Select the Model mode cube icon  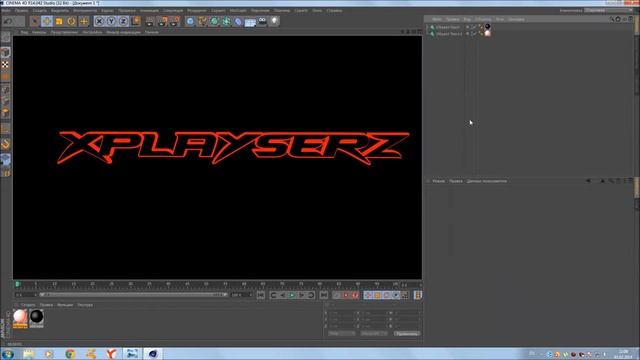pyautogui.click(x=6, y=52)
